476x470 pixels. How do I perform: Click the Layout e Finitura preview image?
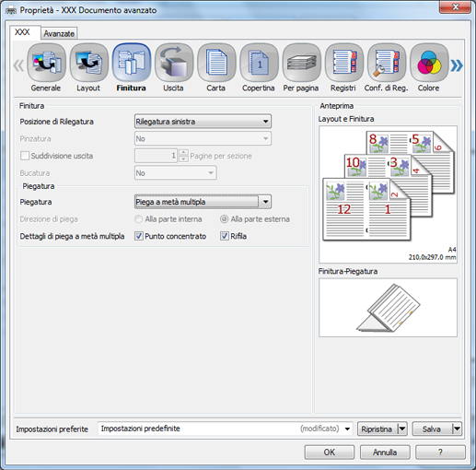tap(388, 194)
